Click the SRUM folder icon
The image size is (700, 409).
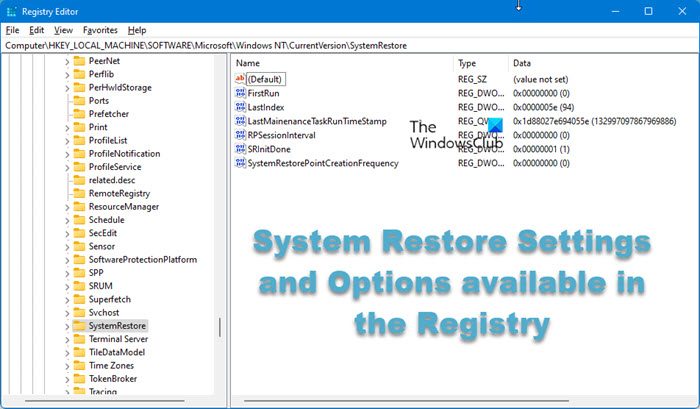[x=79, y=286]
